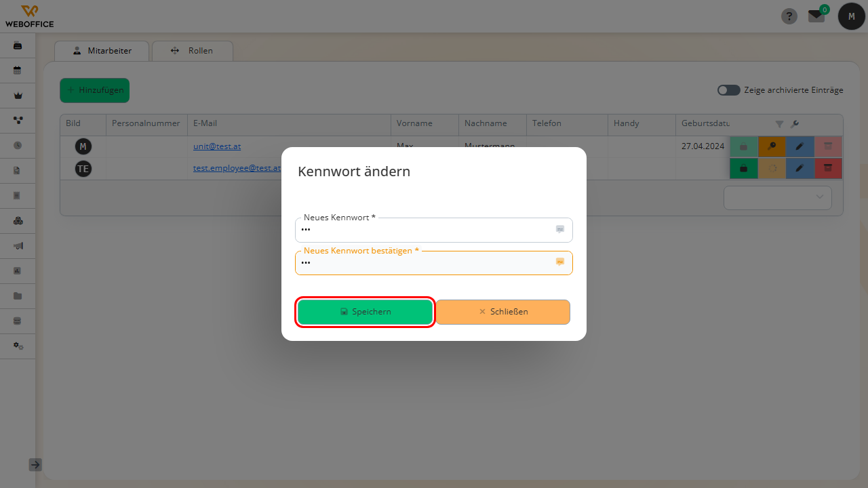Click the TE avatar in the Bild column
The image size is (868, 488).
point(83,169)
